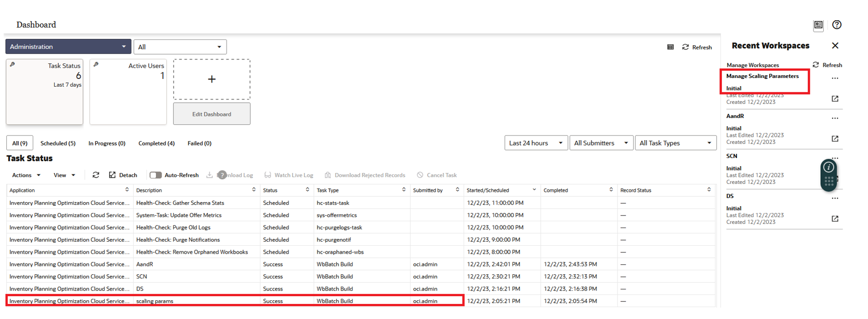Open the All Task Types dropdown

point(676,143)
